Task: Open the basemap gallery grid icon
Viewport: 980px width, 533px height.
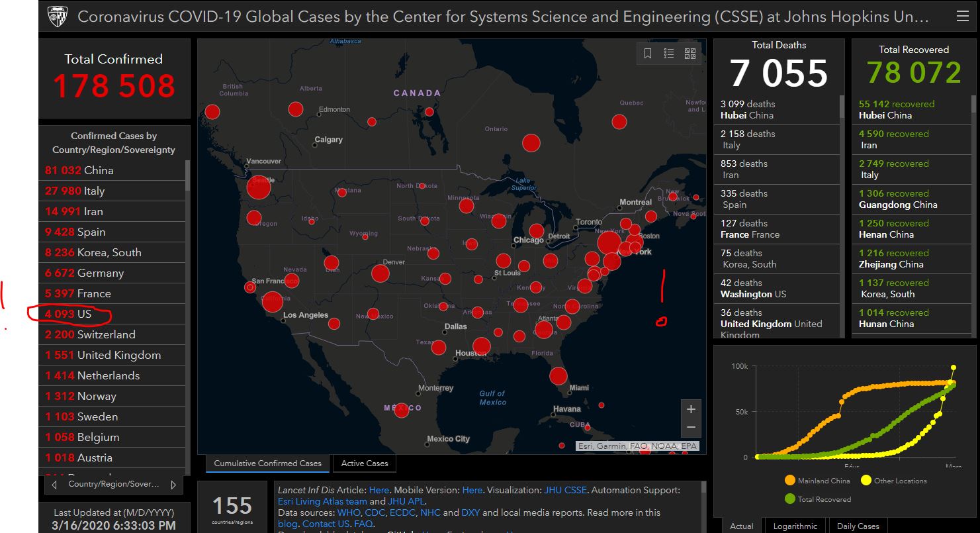Action: coord(690,54)
